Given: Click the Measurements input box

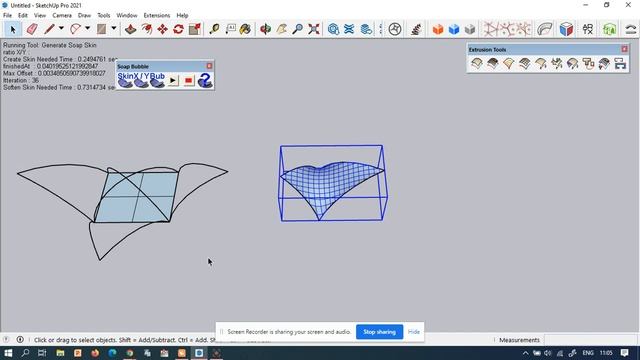Looking at the screenshot, I should (590, 340).
